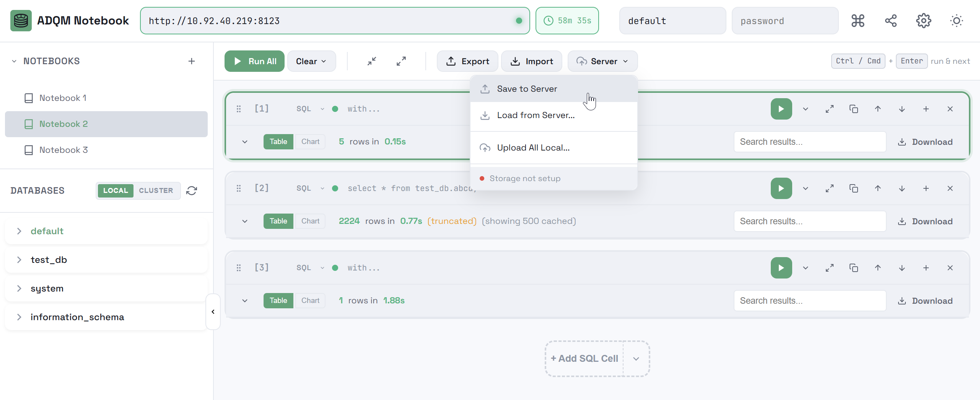Choose Save to Server menu item
This screenshot has height=400, width=980.
coord(527,89)
